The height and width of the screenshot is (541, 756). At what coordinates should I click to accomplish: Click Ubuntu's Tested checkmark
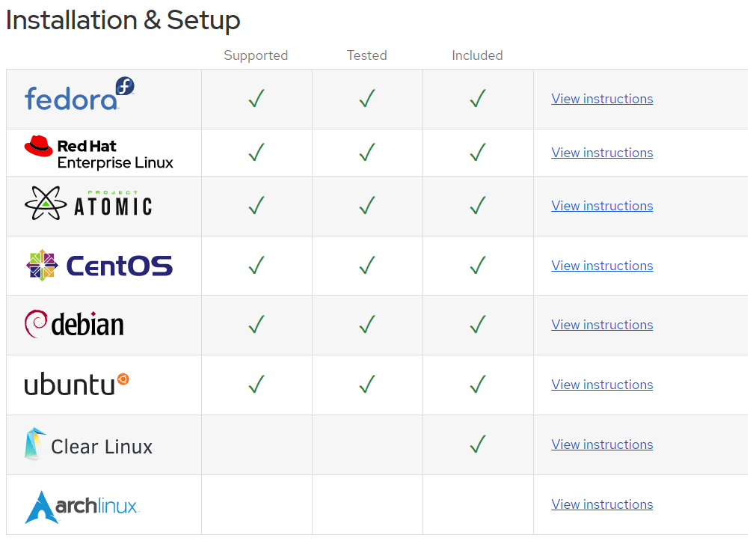tap(367, 384)
